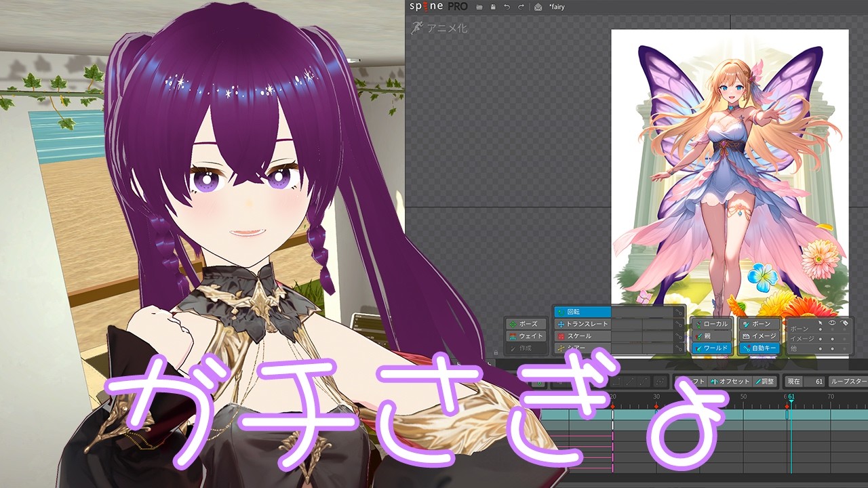Select the stepped curve icon
This screenshot has width=868, height=488.
(x=616, y=382)
